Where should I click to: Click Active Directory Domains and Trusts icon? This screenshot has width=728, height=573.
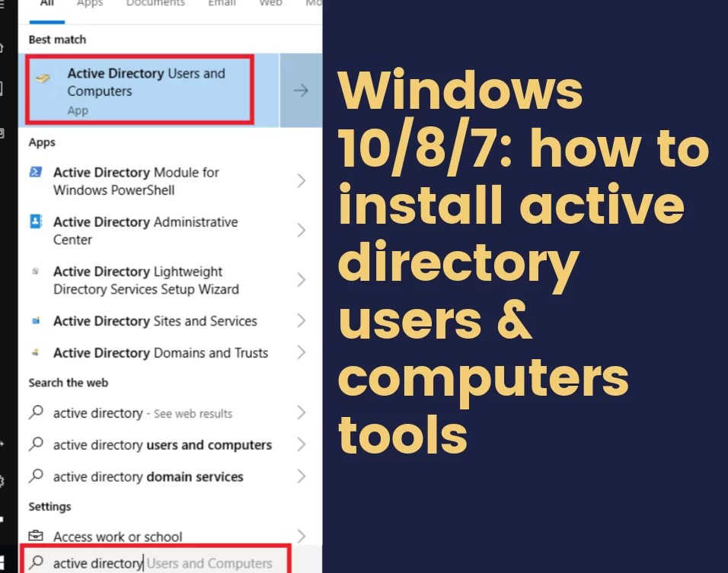pos(35,352)
